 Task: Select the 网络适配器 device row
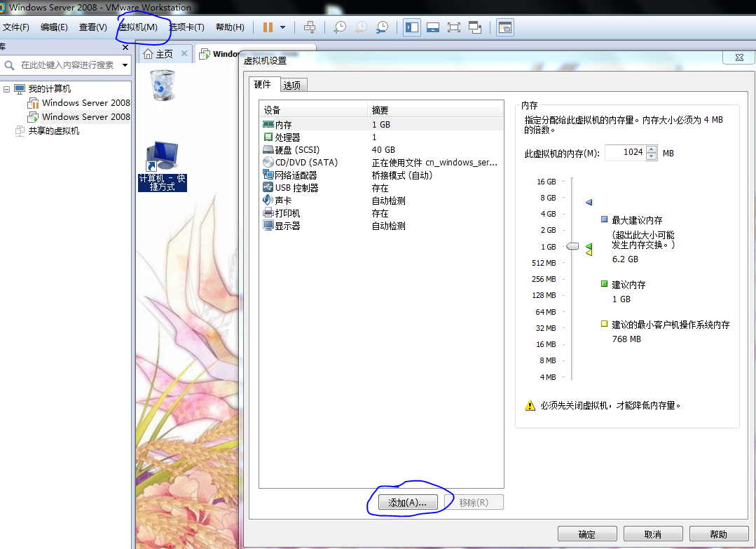point(381,175)
